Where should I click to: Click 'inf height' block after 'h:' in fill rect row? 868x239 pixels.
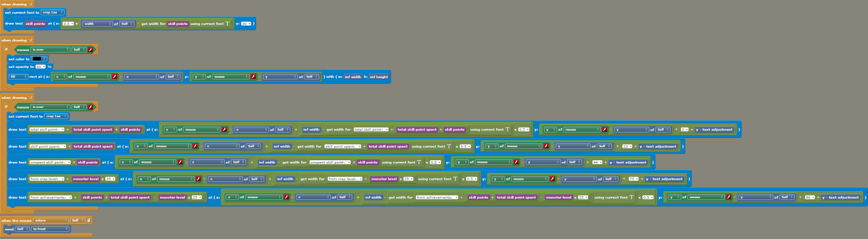[x=379, y=77]
